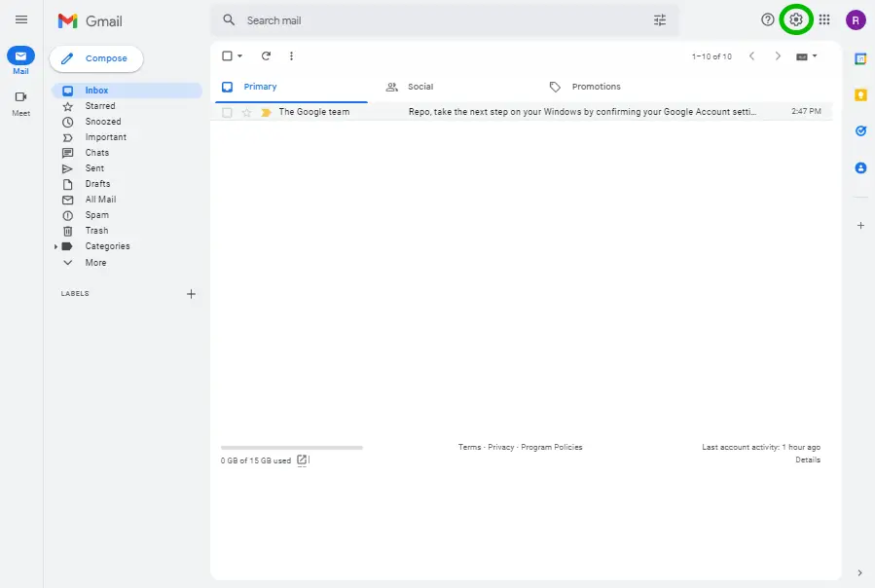Image resolution: width=875 pixels, height=588 pixels.
Task: Open Google Tasks side panel
Action: pos(860,130)
